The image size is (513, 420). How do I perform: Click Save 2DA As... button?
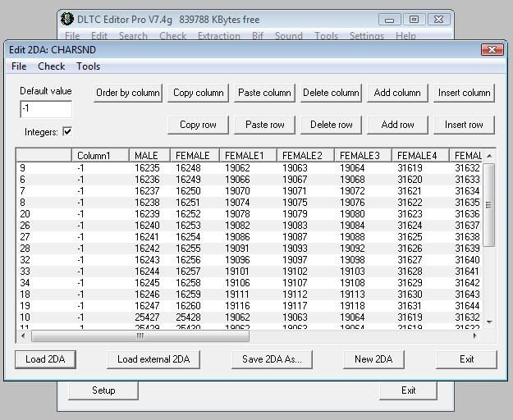[x=272, y=359]
